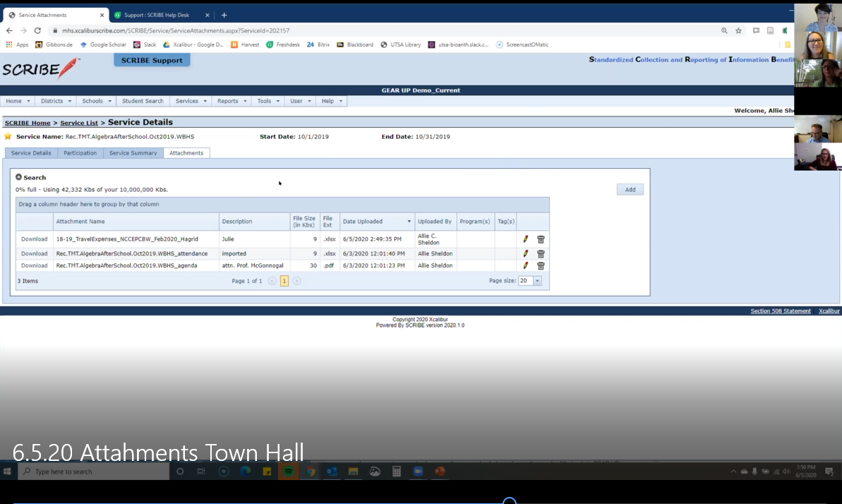The image size is (842, 504).
Task: Go to Service List breadcrumb
Action: (x=79, y=123)
